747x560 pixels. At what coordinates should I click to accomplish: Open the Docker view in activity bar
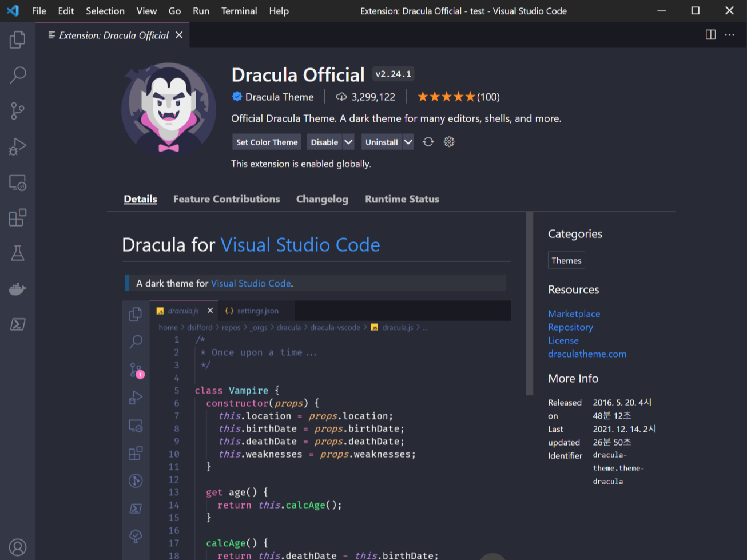point(18,289)
